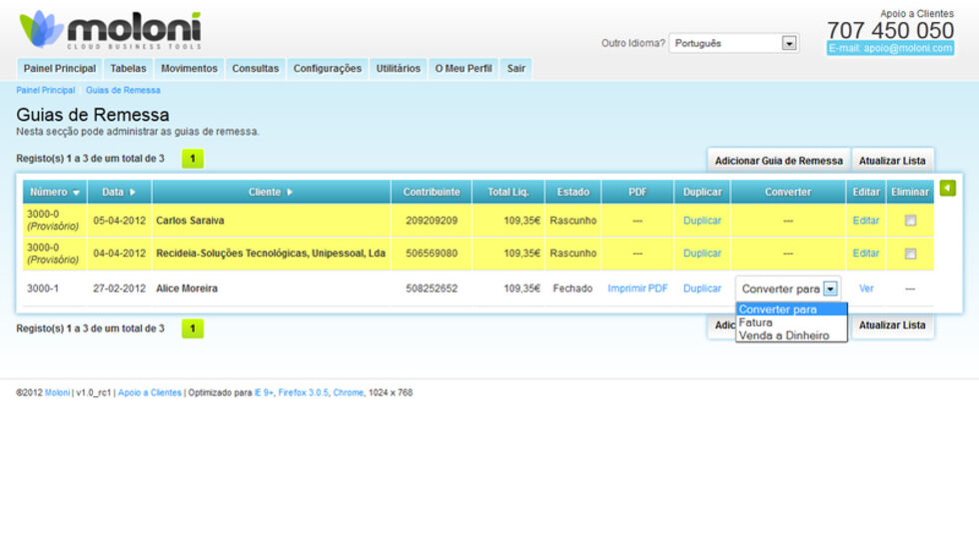Click the Converter para dropdown arrow
Viewport: 979px width, 560px height.
[830, 288]
